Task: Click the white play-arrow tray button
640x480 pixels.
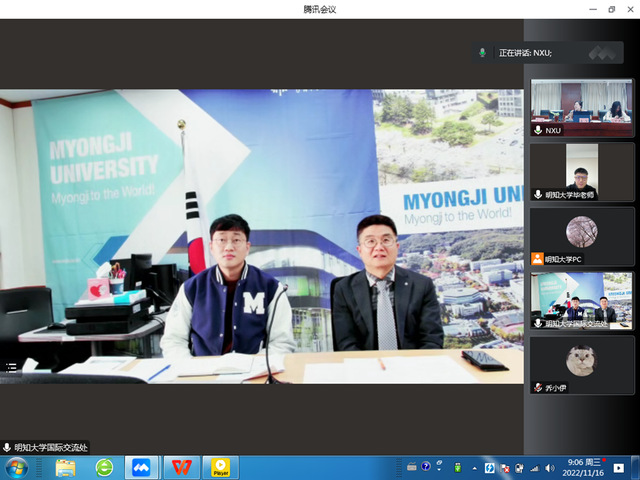Action: [618, 468]
